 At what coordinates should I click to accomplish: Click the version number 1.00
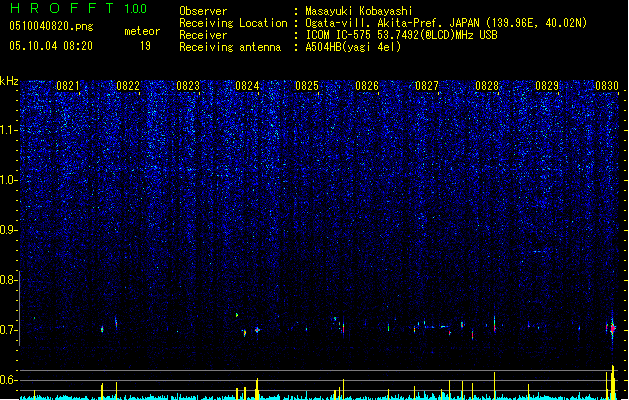[x=136, y=8]
